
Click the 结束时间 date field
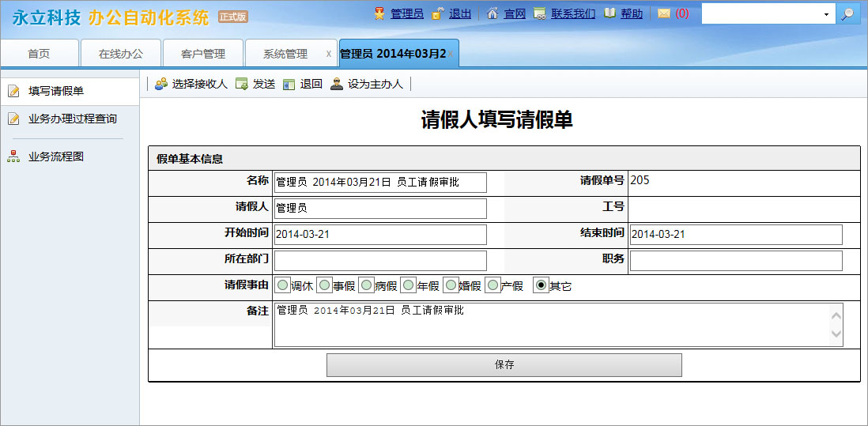click(x=736, y=235)
